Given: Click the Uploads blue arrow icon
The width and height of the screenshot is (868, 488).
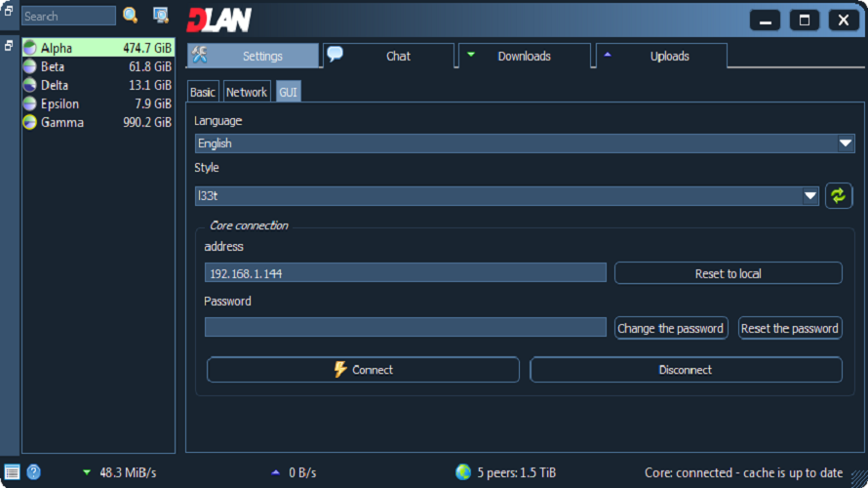Looking at the screenshot, I should 608,55.
